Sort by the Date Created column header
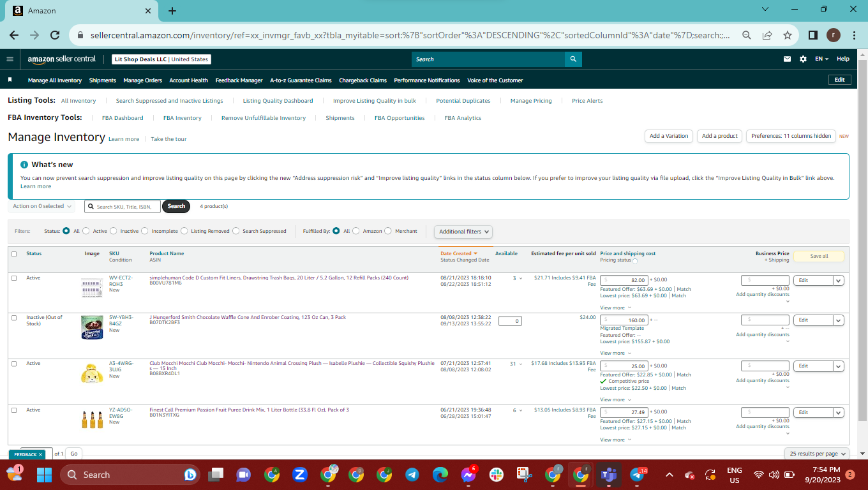Image resolution: width=868 pixels, height=490 pixels. coord(460,253)
